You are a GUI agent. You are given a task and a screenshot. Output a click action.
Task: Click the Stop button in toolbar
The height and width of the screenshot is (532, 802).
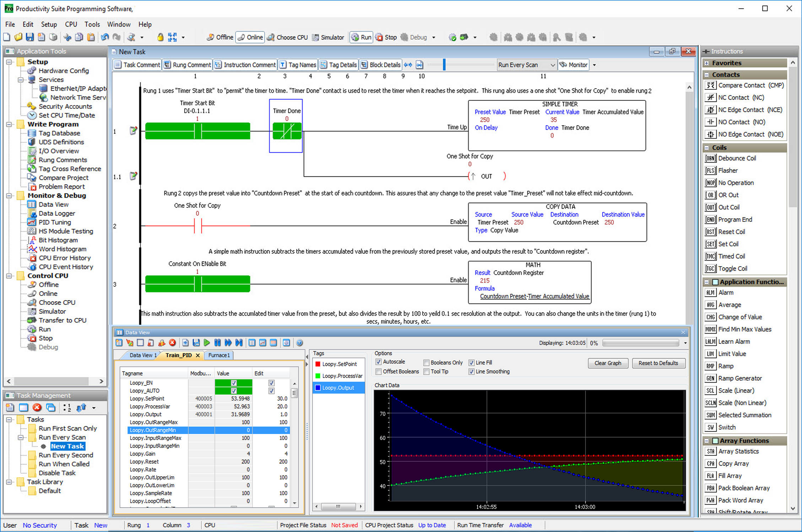pos(387,39)
